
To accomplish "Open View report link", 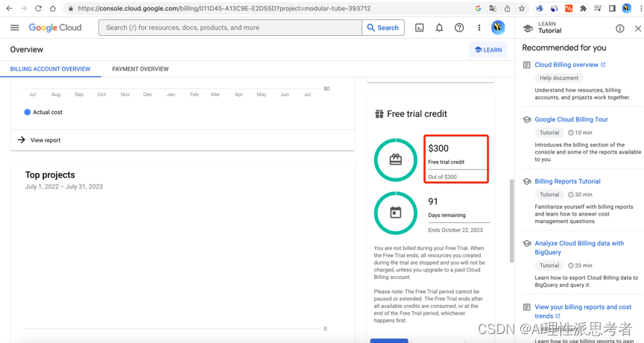I will coord(45,140).
